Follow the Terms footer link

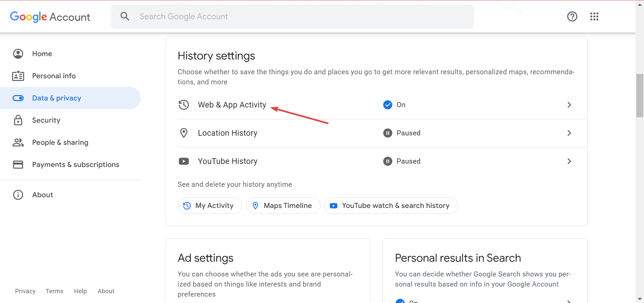pos(54,291)
